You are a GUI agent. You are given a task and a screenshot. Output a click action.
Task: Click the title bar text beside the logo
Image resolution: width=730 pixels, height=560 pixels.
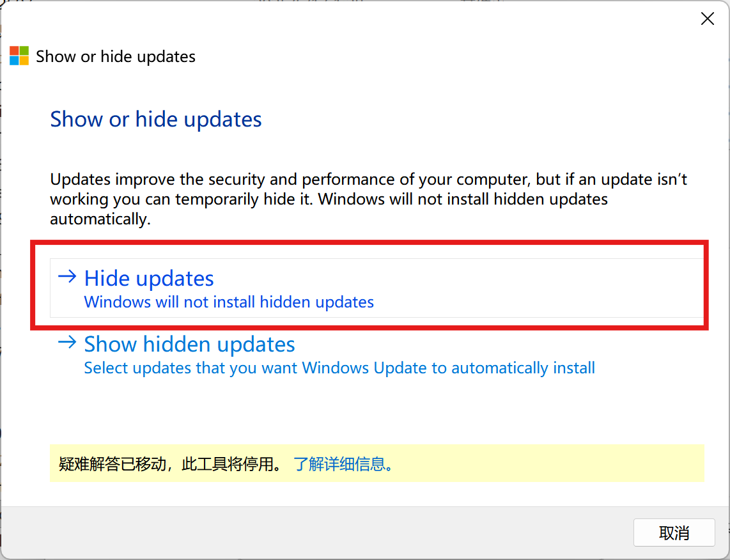pyautogui.click(x=116, y=56)
